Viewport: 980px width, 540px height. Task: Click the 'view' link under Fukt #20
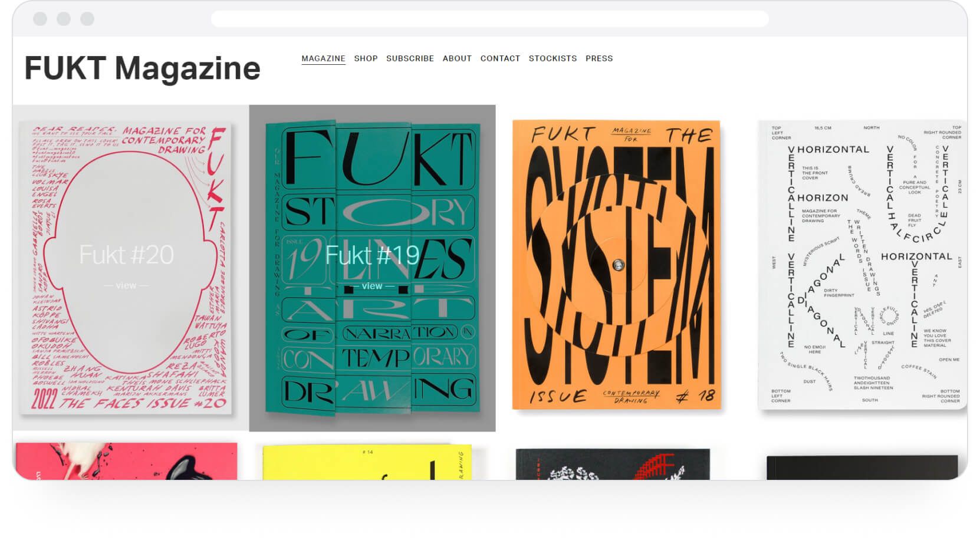tap(126, 285)
